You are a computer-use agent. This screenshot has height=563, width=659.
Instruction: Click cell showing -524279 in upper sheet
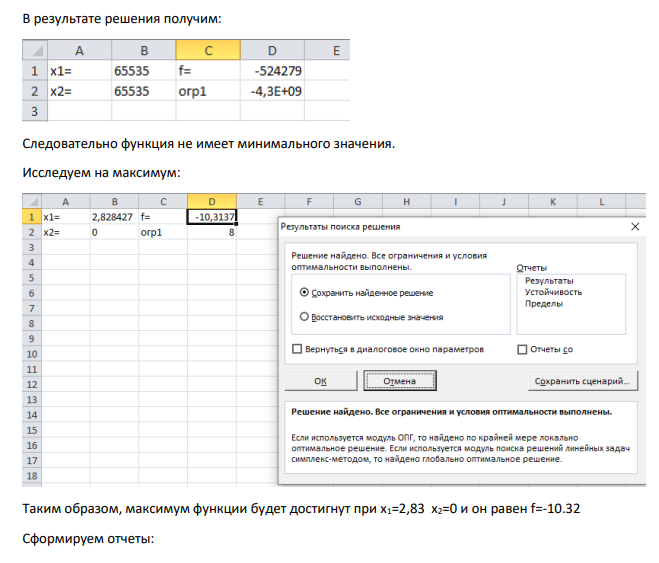tap(272, 71)
